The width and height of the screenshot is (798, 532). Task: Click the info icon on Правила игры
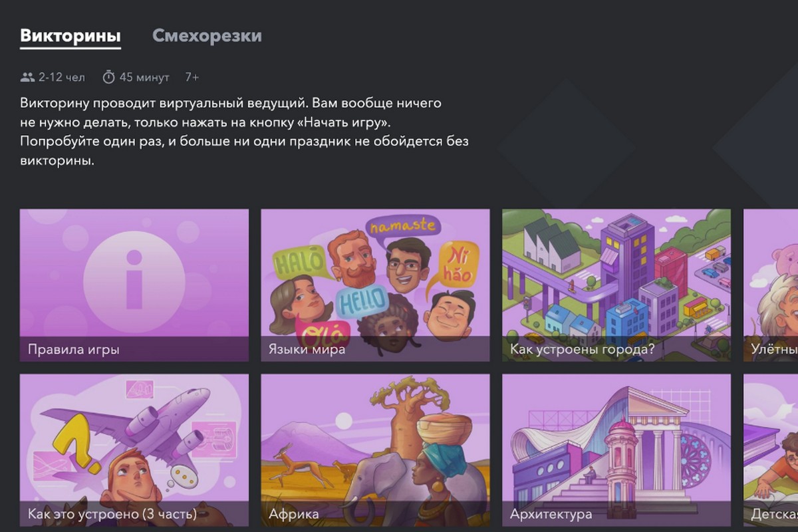point(134,279)
